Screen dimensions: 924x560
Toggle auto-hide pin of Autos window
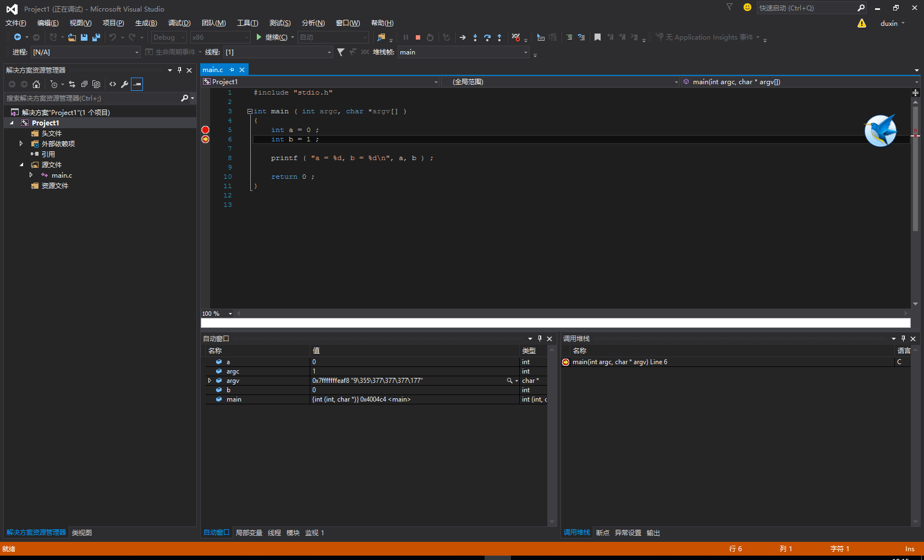tap(540, 338)
